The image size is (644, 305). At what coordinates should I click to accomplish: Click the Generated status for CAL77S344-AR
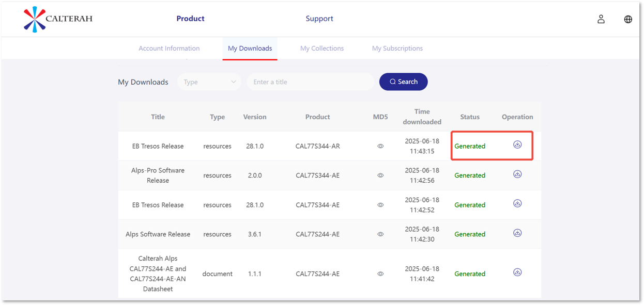(x=470, y=146)
